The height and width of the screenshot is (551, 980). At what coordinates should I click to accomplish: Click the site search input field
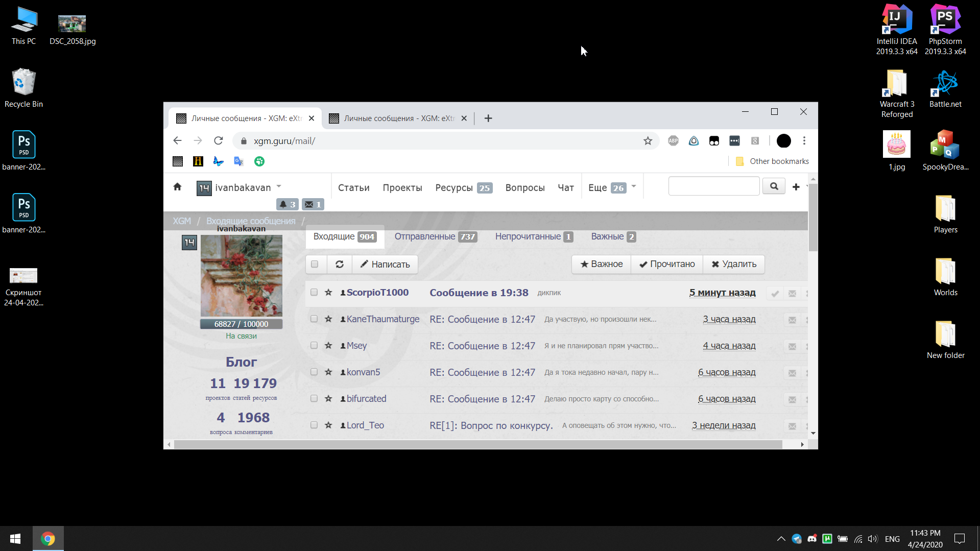714,186
